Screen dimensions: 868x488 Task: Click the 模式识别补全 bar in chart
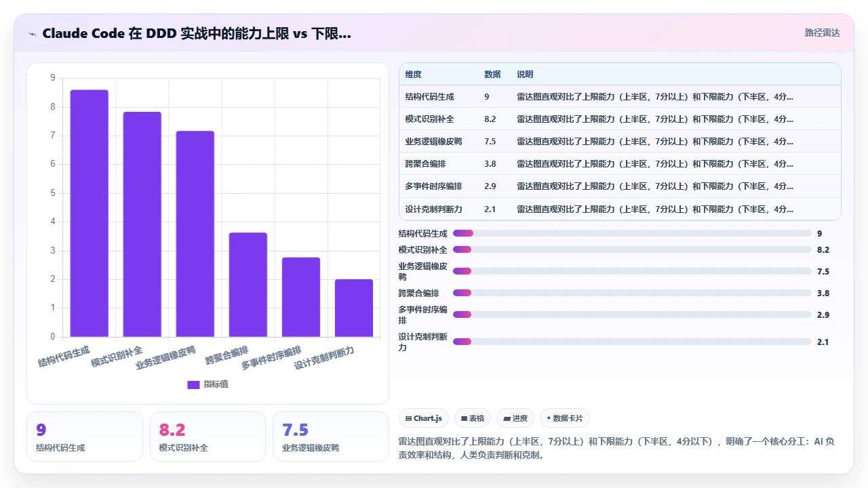142,224
